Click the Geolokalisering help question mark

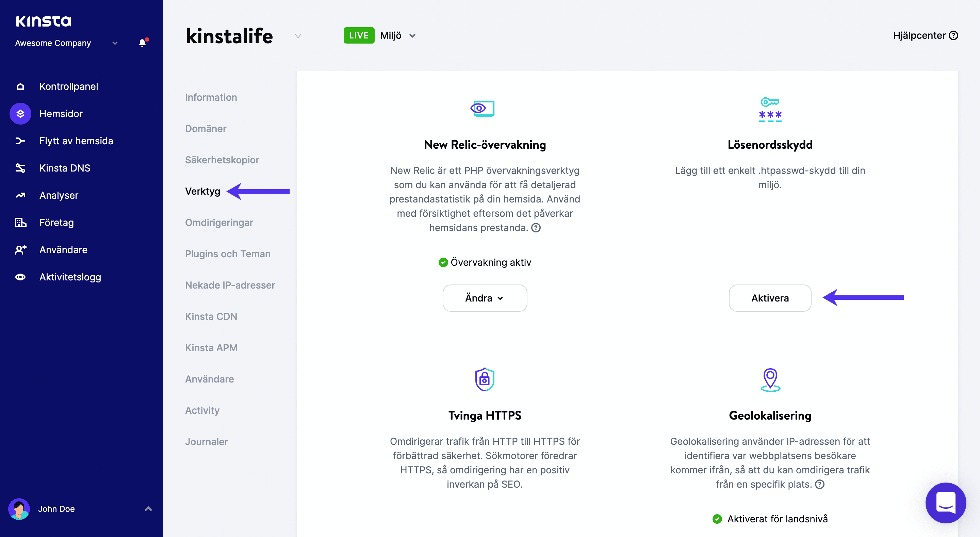[x=820, y=484]
